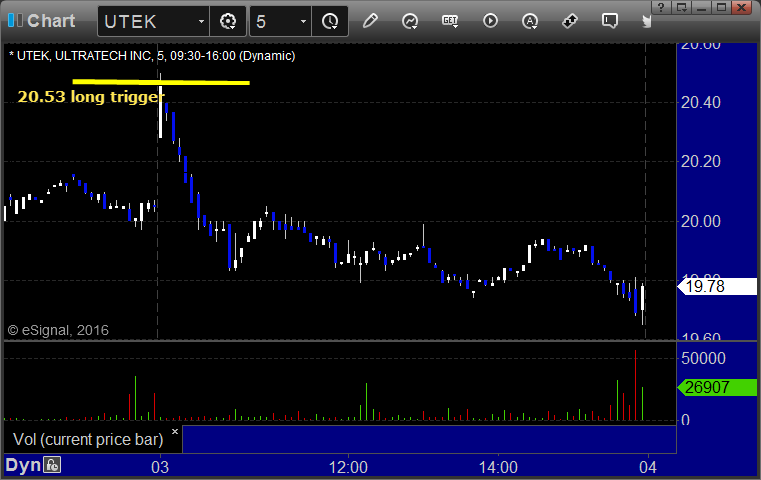Viewport: 761px width, 480px height.
Task: Click the 12:00 time axis label
Action: [348, 467]
